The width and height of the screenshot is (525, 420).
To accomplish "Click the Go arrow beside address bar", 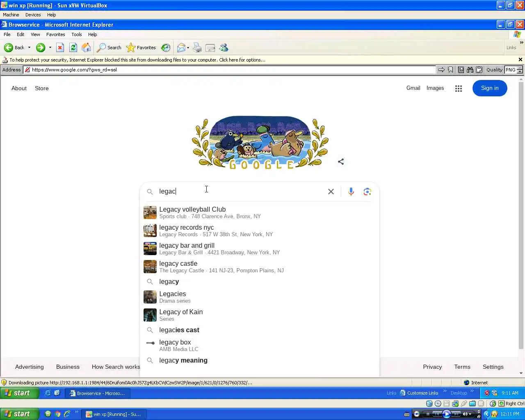I will (x=441, y=70).
